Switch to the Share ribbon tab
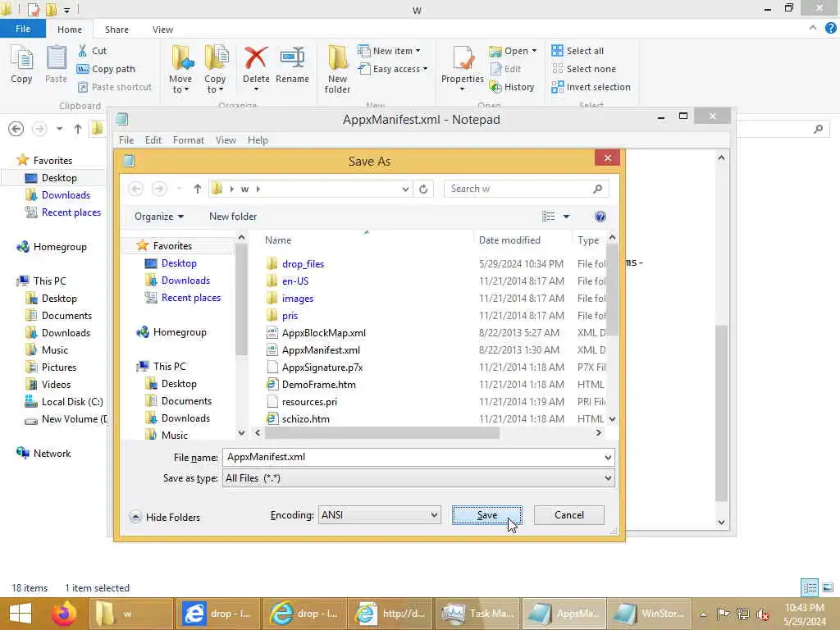This screenshot has height=630, width=840. (x=116, y=30)
